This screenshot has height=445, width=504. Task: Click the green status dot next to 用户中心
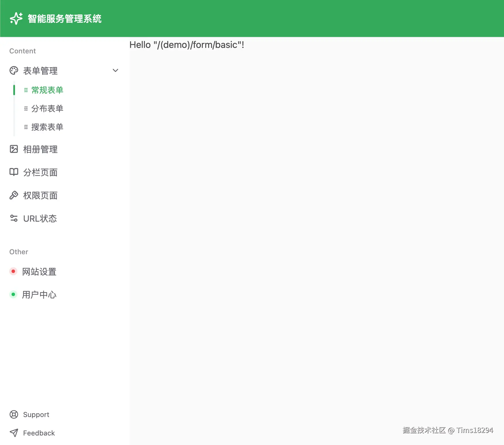tap(13, 294)
